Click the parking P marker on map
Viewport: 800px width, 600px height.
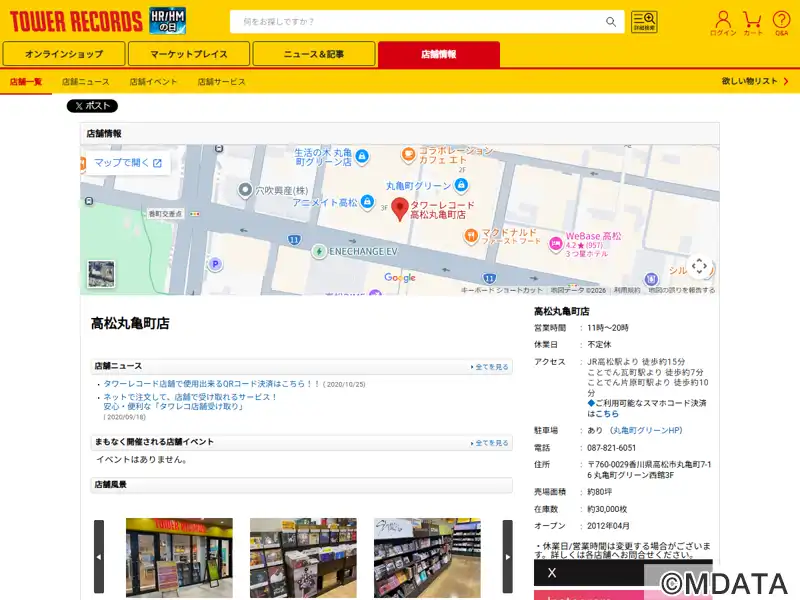point(215,264)
